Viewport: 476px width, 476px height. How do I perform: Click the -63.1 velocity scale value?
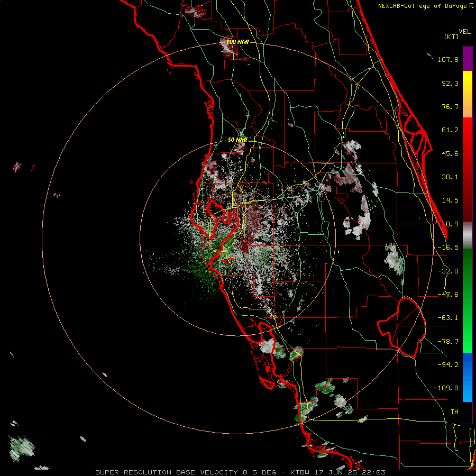click(x=448, y=318)
